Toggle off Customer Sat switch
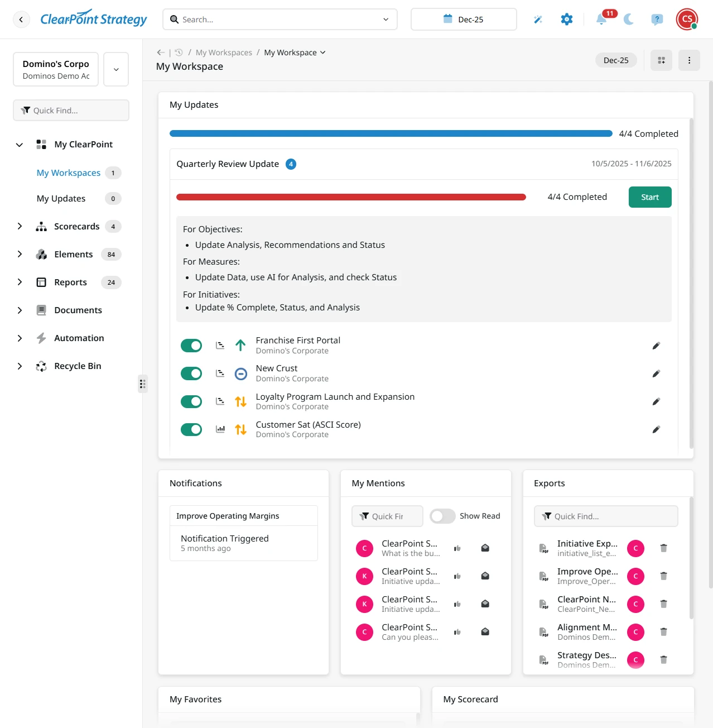 click(x=191, y=429)
